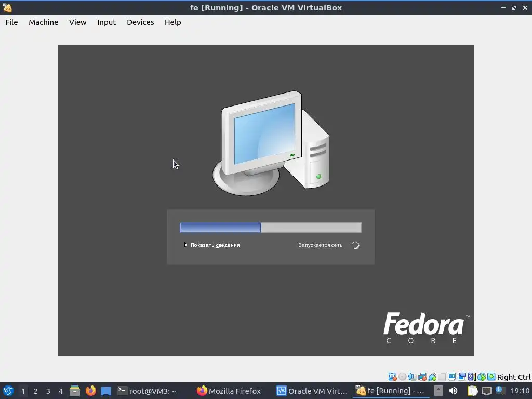Switch to the root@VM3 terminal window

[147, 391]
